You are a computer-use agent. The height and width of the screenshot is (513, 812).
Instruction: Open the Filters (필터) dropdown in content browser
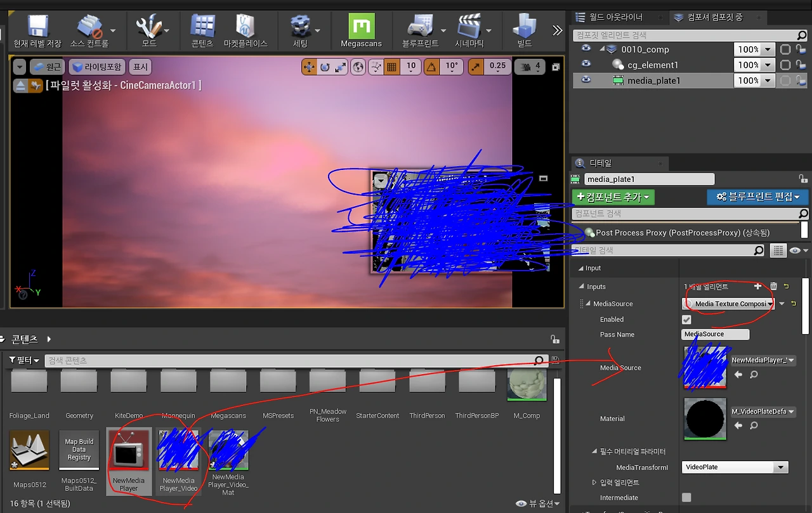pos(24,360)
